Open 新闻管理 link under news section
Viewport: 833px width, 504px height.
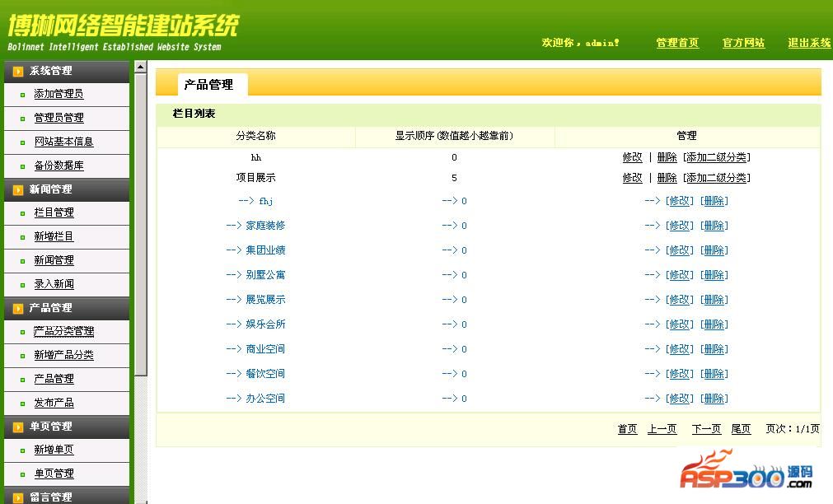tap(54, 260)
